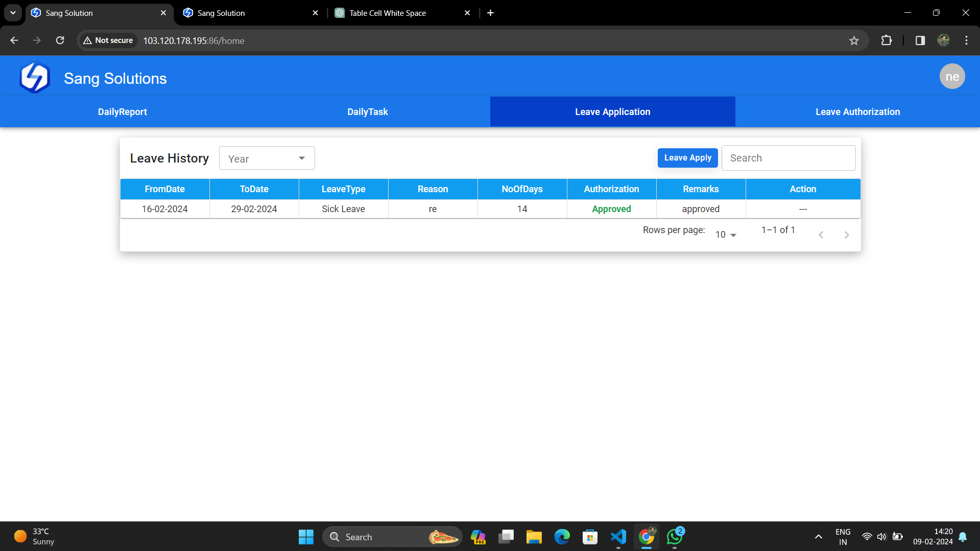The image size is (980, 551).
Task: Open the Rows per page dropdown
Action: (x=725, y=235)
